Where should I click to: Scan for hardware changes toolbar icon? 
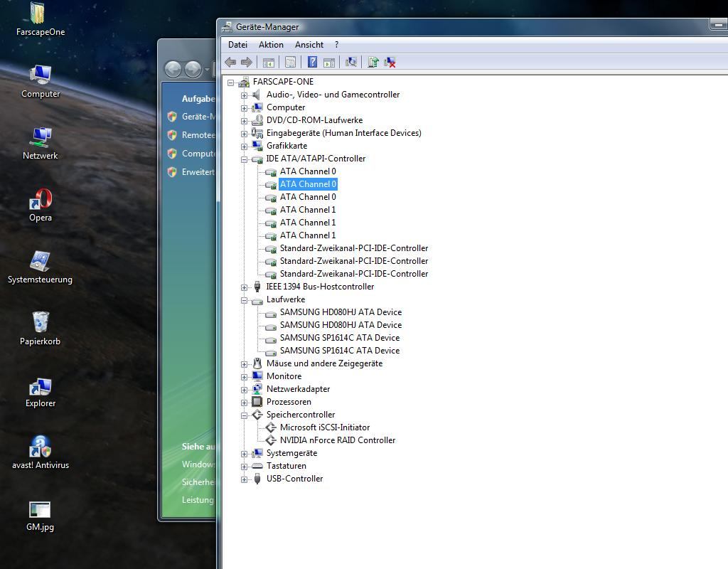coord(351,62)
